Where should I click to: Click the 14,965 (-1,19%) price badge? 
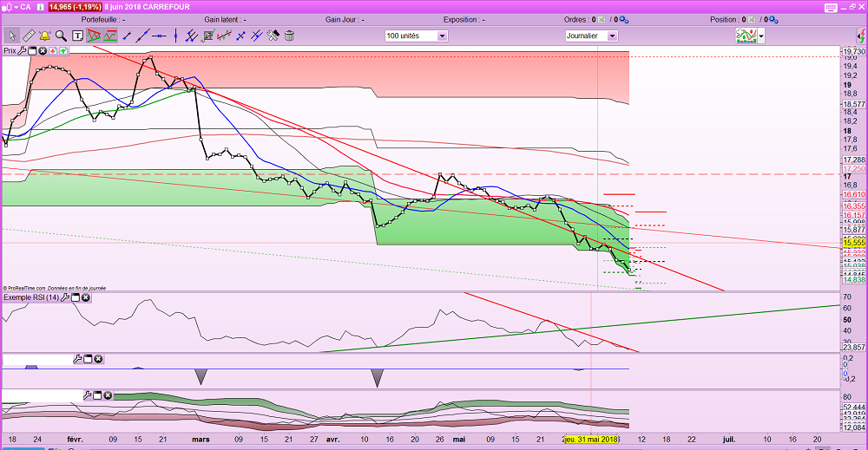[x=75, y=7]
